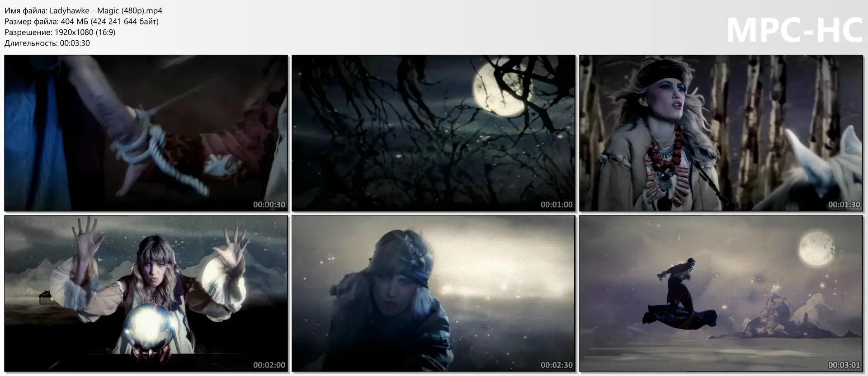Screen dimensions: 868x376
Task: Click the file name text 'Ladyhawke - Magic (480p).mp4'
Action: click(x=106, y=10)
